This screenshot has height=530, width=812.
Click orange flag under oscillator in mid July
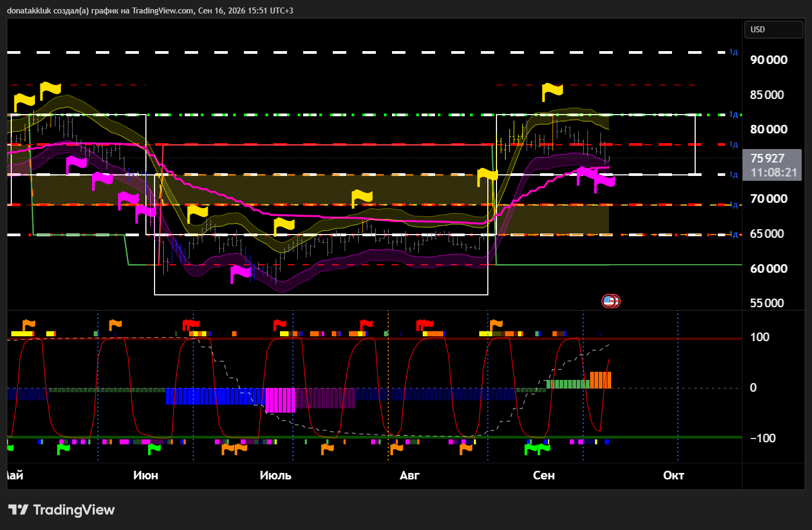click(327, 448)
